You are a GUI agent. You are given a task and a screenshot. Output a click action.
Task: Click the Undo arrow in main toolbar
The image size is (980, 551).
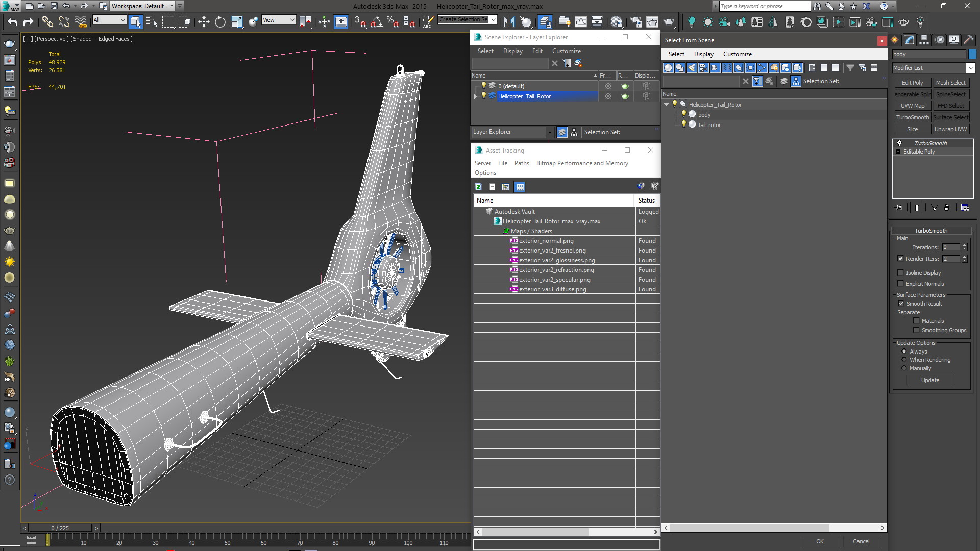click(12, 21)
